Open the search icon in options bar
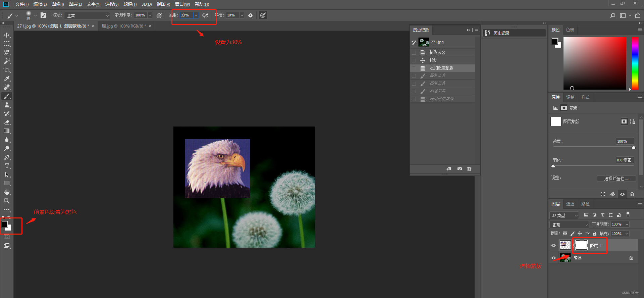The height and width of the screenshot is (298, 644). coord(613,15)
